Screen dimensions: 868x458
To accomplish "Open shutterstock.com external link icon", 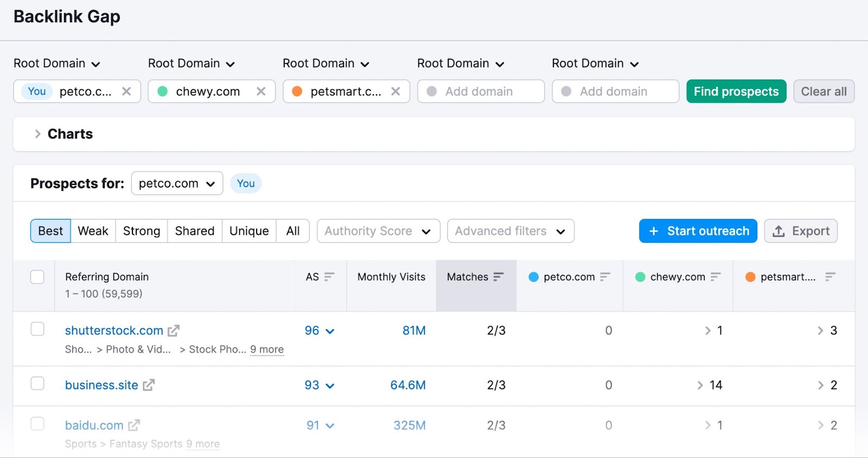I will click(x=174, y=331).
